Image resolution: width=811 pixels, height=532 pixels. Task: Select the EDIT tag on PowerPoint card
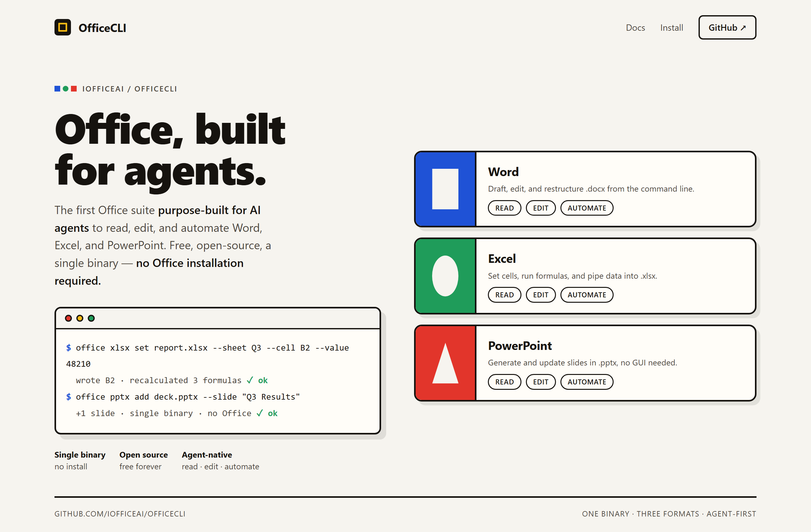540,382
